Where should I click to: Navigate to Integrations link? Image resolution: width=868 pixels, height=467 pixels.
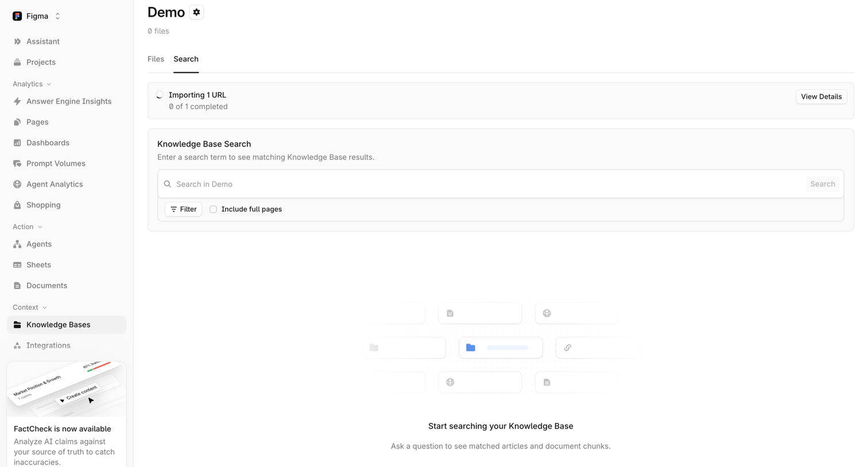67,345
